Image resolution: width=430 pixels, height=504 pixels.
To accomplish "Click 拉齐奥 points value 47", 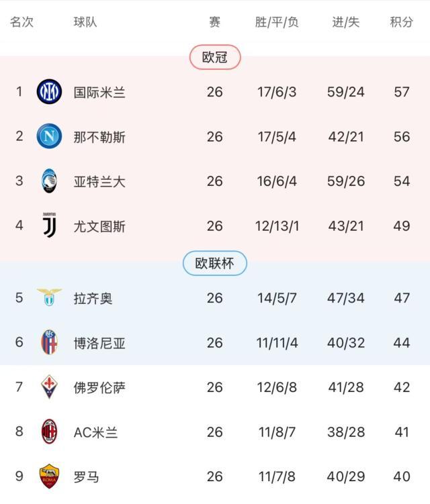I will (402, 298).
